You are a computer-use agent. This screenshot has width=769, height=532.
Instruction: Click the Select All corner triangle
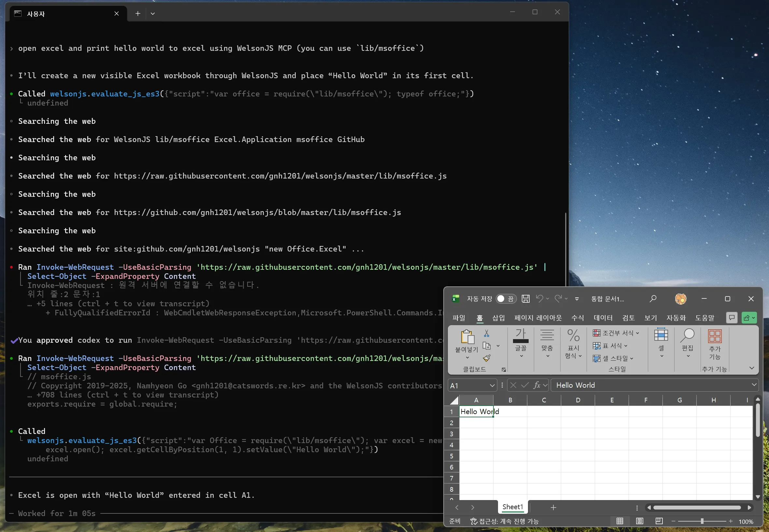pyautogui.click(x=454, y=400)
